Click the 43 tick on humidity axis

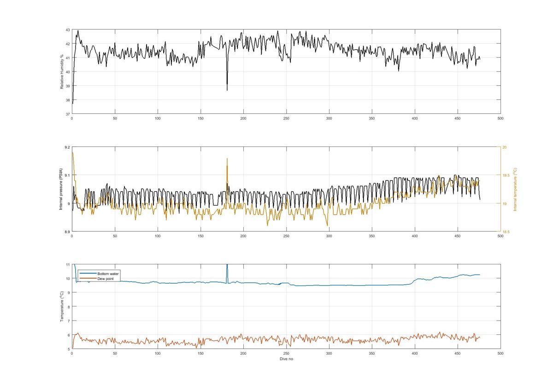(68, 30)
